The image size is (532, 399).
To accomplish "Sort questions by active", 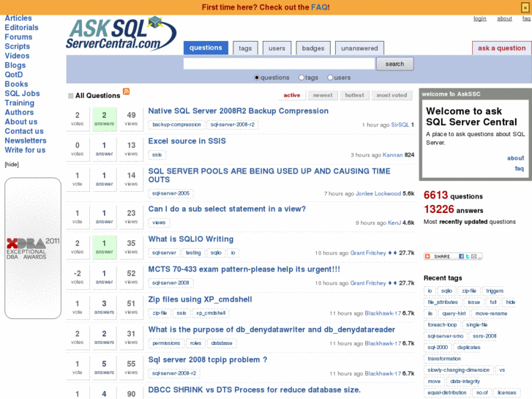I will tap(292, 95).
